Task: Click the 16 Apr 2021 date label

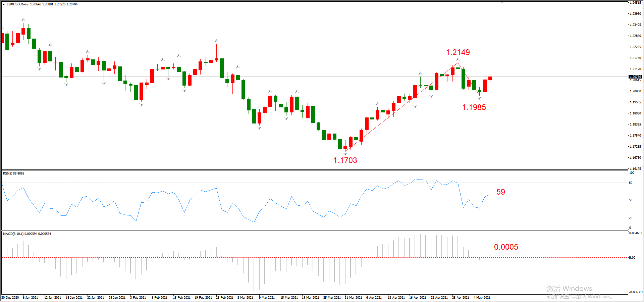Action: [418, 298]
